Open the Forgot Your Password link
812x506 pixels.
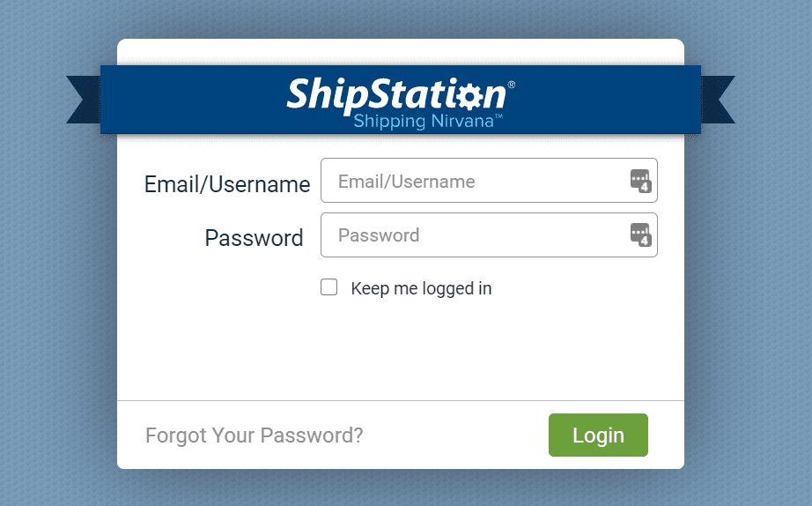tap(254, 435)
